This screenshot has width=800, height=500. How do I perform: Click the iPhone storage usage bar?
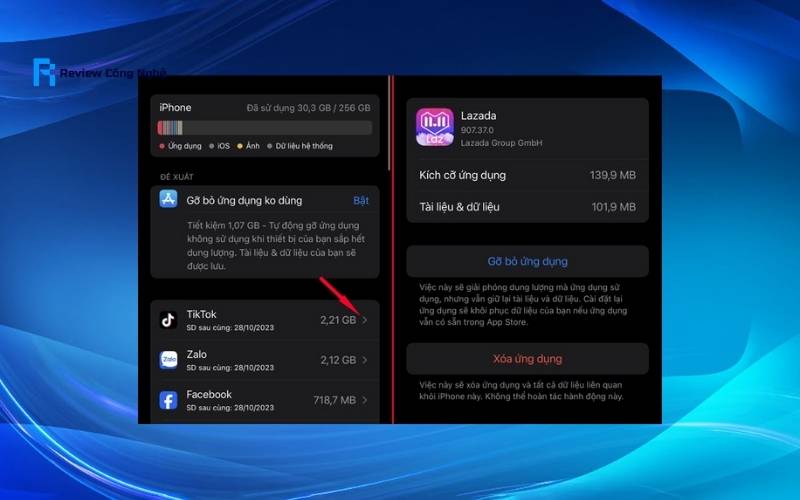pyautogui.click(x=264, y=128)
